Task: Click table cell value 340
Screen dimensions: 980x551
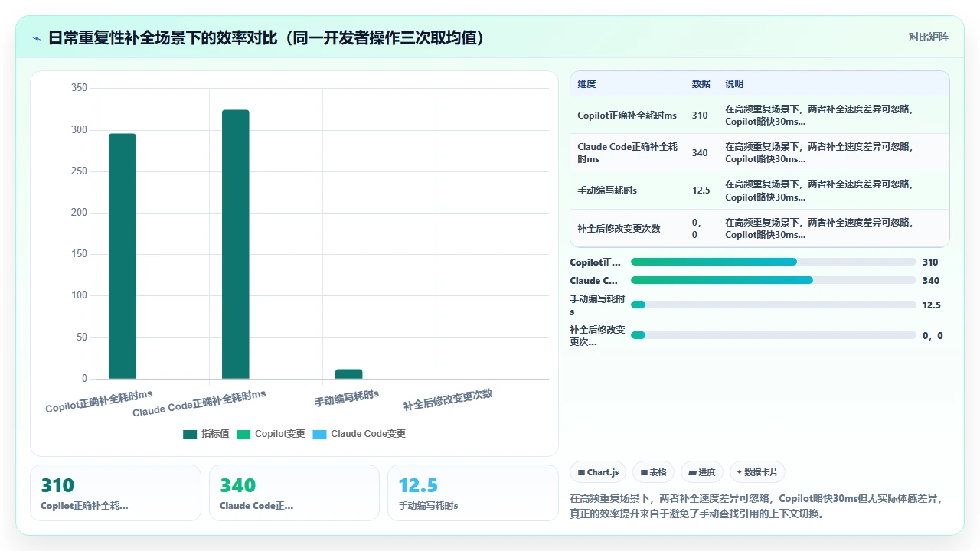Action: coord(700,152)
